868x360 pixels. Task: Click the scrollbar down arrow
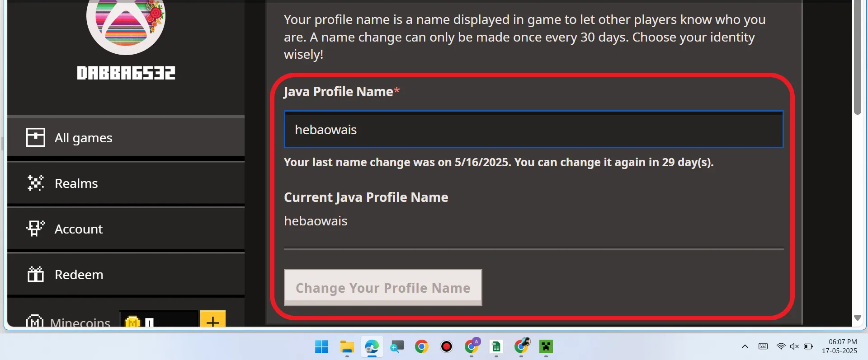[x=858, y=318]
